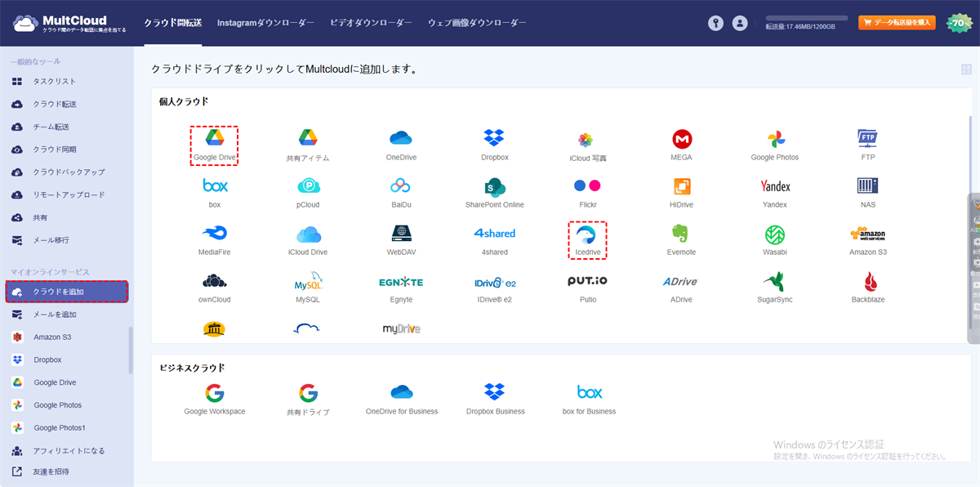980x487 pixels.
Task: Add Backblaze storage
Action: coord(867,288)
